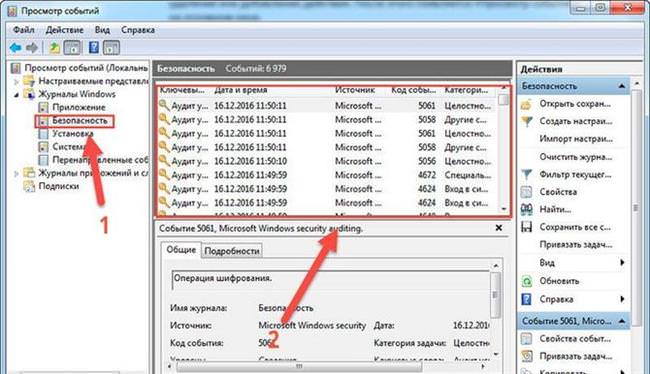Open the Вид submenu arrow in Actions
The height and width of the screenshot is (374, 650).
(x=622, y=263)
